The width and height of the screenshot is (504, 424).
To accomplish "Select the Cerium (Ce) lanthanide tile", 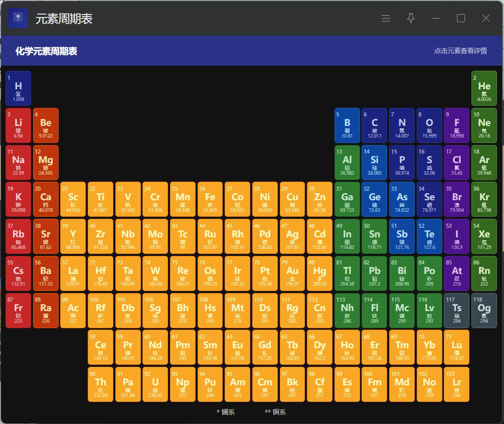I will [100, 347].
